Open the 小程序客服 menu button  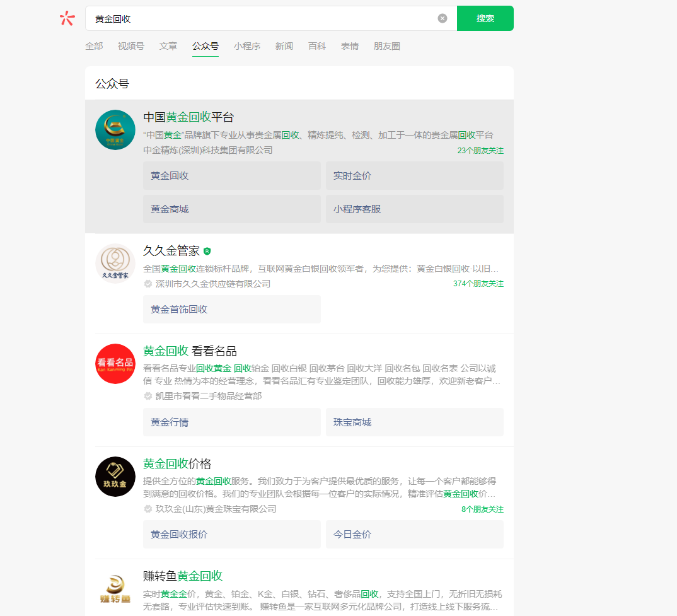(415, 209)
